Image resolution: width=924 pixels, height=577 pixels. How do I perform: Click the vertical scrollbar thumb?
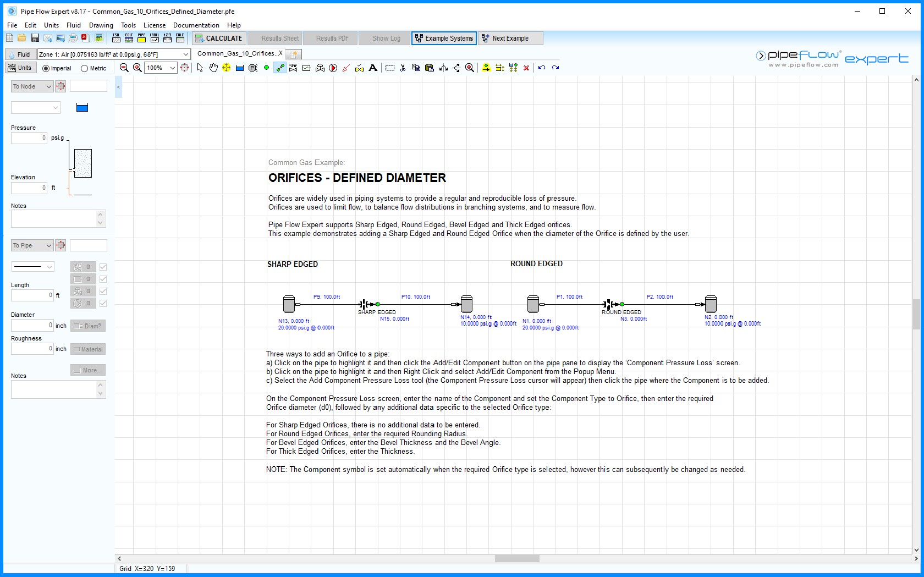(916, 314)
